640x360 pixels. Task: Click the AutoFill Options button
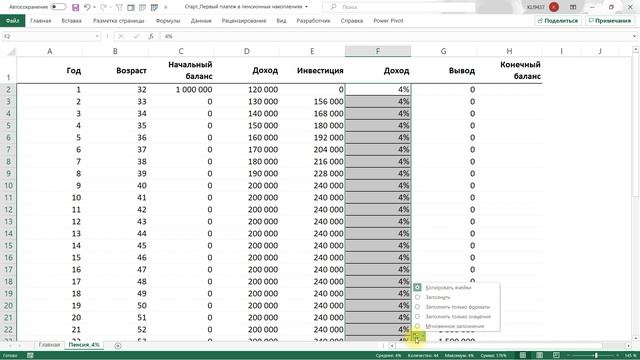coord(418,336)
